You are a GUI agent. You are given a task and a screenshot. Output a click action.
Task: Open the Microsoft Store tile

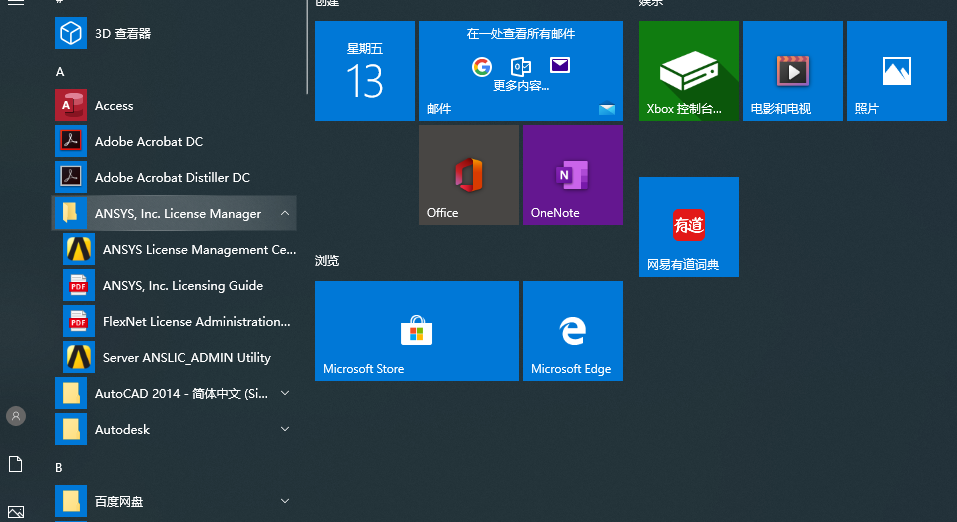coord(416,331)
